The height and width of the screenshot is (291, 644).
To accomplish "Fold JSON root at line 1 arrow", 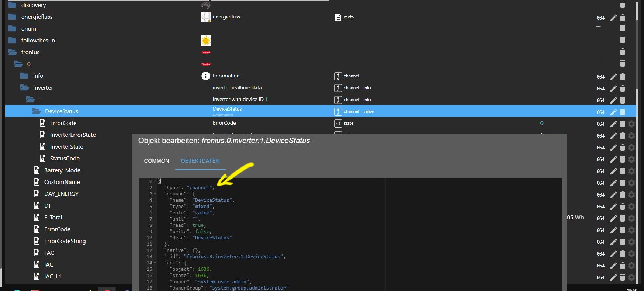I will 155,181.
